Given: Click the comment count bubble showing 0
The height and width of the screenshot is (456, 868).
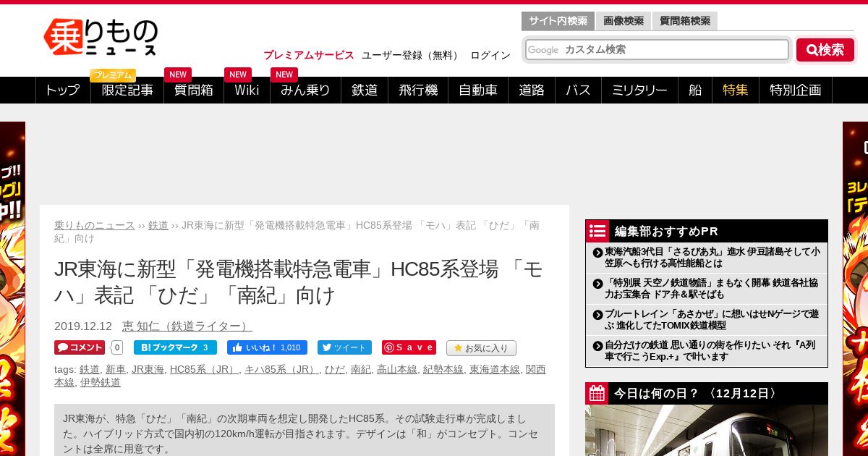Looking at the screenshot, I should (x=117, y=347).
